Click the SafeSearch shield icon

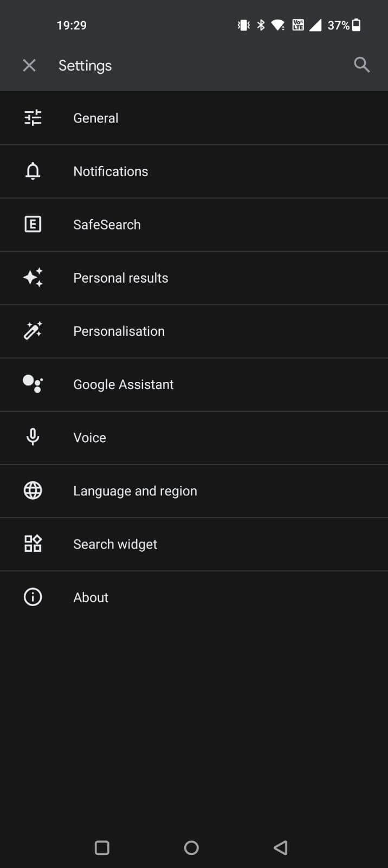click(x=33, y=224)
